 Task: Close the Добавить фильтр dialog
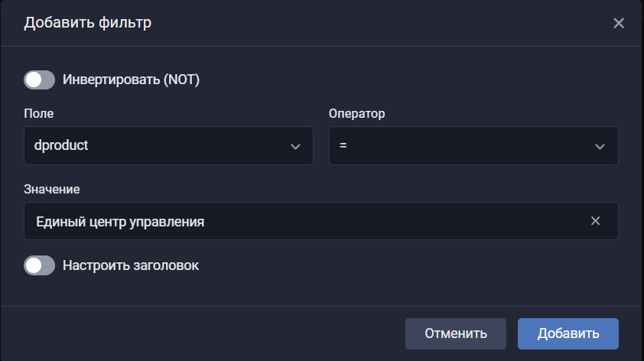pyautogui.click(x=619, y=23)
